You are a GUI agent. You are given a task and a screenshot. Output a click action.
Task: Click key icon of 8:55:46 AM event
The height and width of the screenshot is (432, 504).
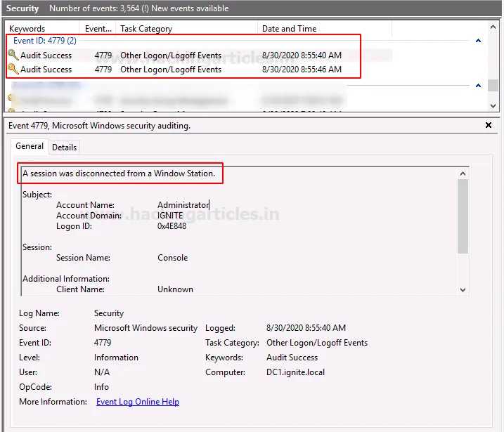tap(13, 70)
